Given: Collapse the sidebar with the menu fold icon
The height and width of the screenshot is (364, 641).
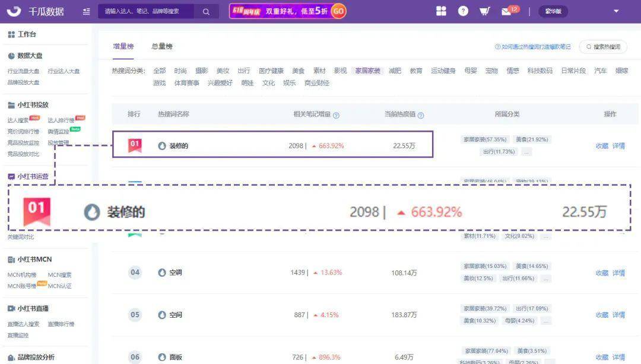Looking at the screenshot, I should point(87,11).
